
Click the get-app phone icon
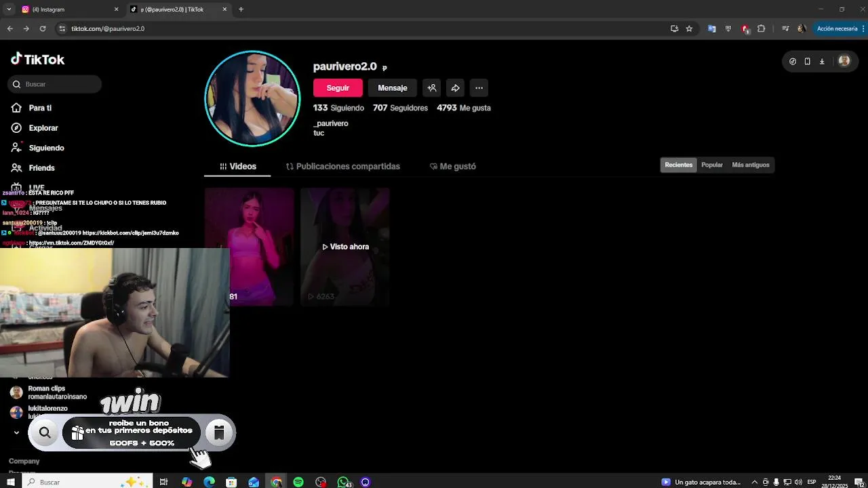tap(807, 61)
